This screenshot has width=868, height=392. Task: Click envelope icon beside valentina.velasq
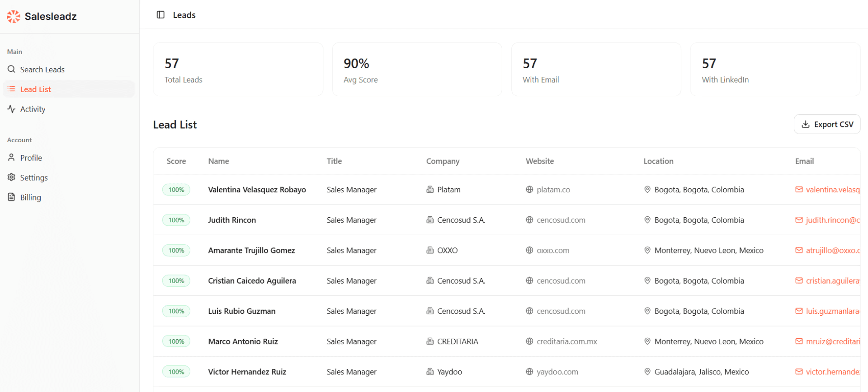[x=799, y=190]
